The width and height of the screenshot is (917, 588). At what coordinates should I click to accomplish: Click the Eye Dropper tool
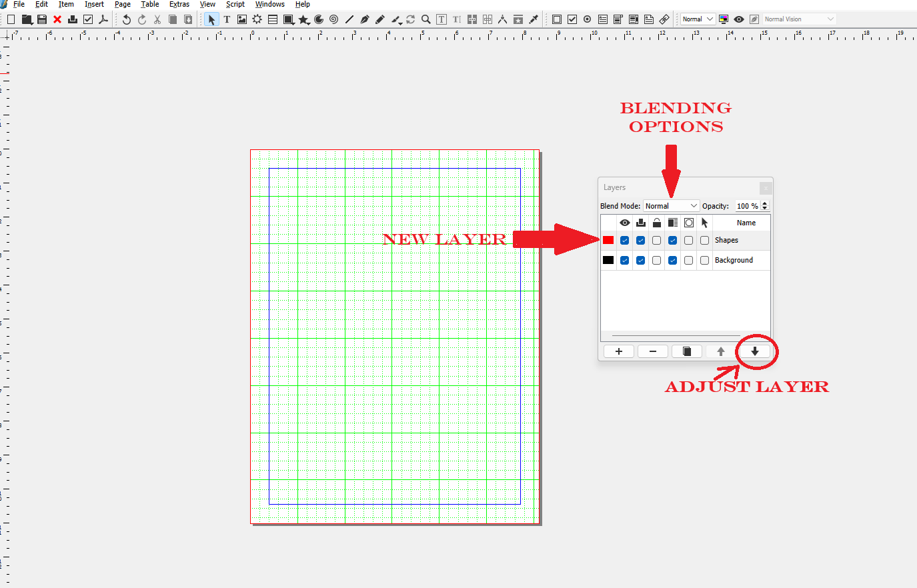coord(534,19)
